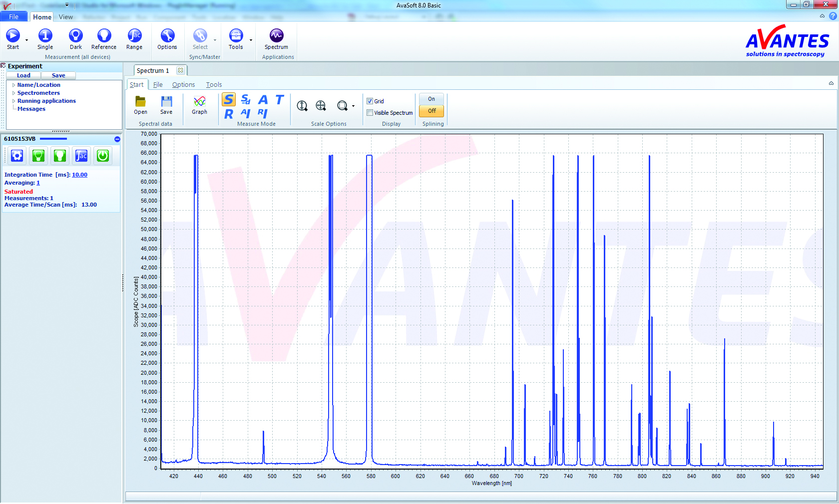Toggle the Grid checkbox
839x504 pixels.
pyautogui.click(x=370, y=101)
